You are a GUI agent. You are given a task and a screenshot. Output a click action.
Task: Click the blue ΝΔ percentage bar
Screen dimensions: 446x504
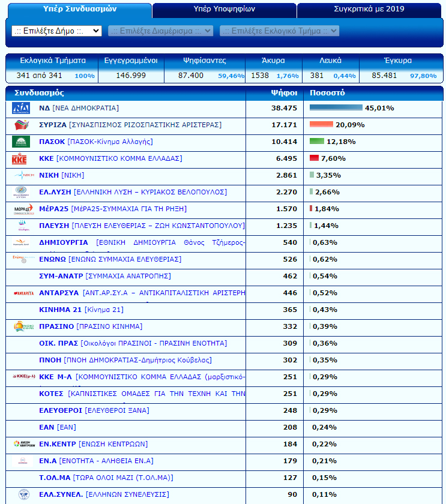336,108
